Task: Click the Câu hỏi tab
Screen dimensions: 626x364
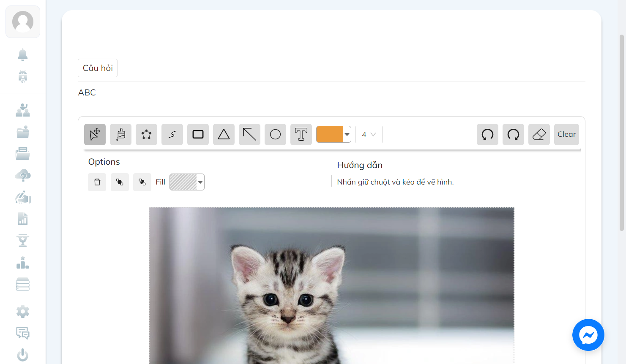Action: 98,68
